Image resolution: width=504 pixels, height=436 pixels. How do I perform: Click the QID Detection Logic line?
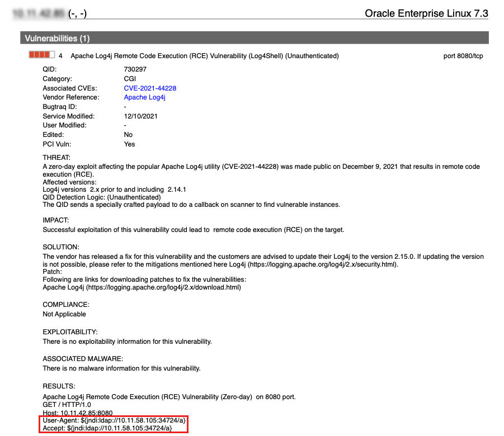[x=102, y=197]
